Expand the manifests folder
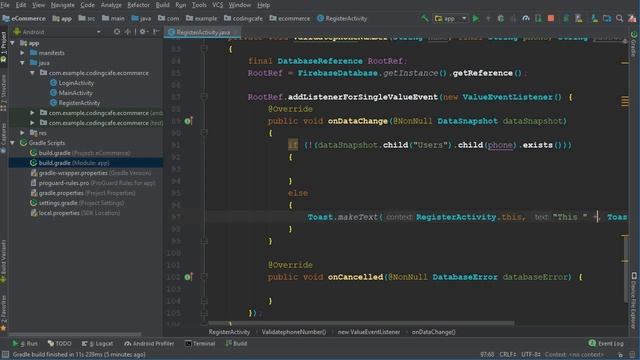Screen dimensions: 640x360 [x=22, y=53]
